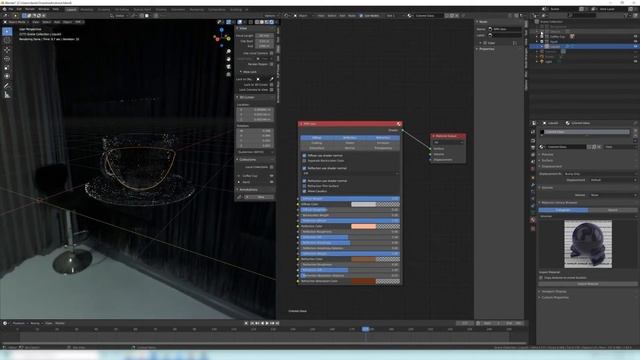Select the Cursor tool in viewport toolbar
Screen dimensions: 640x360
coord(7,40)
